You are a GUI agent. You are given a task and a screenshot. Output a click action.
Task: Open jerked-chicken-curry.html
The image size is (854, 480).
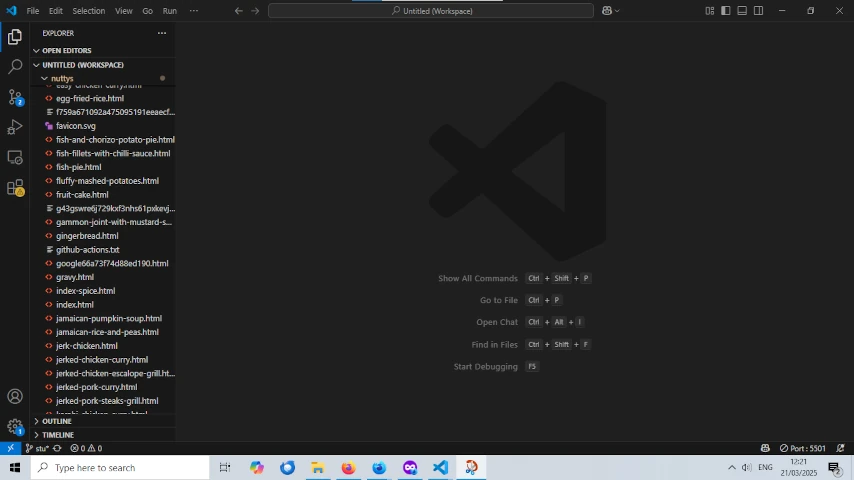(103, 360)
